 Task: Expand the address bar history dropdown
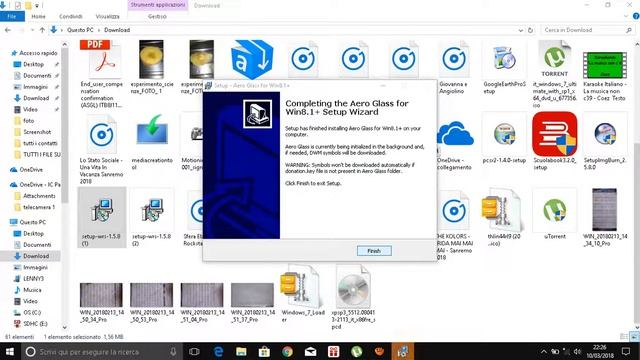click(520, 30)
